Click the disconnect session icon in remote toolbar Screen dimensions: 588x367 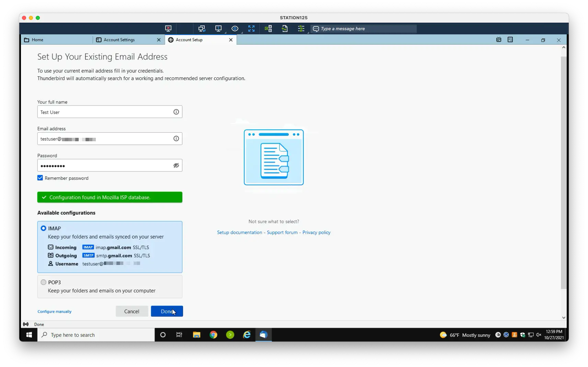168,29
